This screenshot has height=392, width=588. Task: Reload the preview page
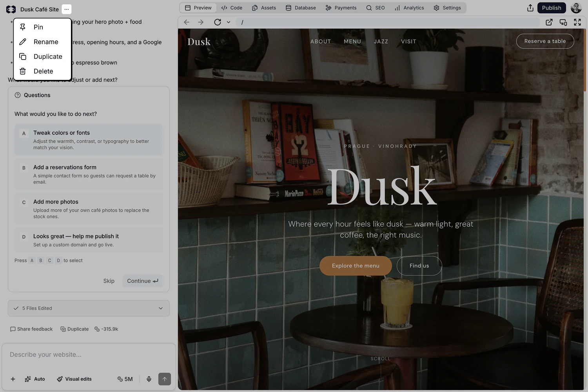point(218,22)
